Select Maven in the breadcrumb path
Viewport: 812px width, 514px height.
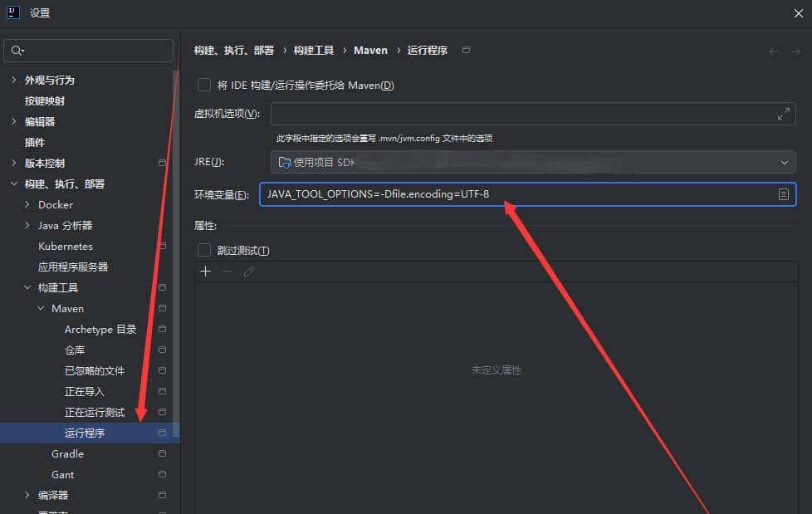370,50
